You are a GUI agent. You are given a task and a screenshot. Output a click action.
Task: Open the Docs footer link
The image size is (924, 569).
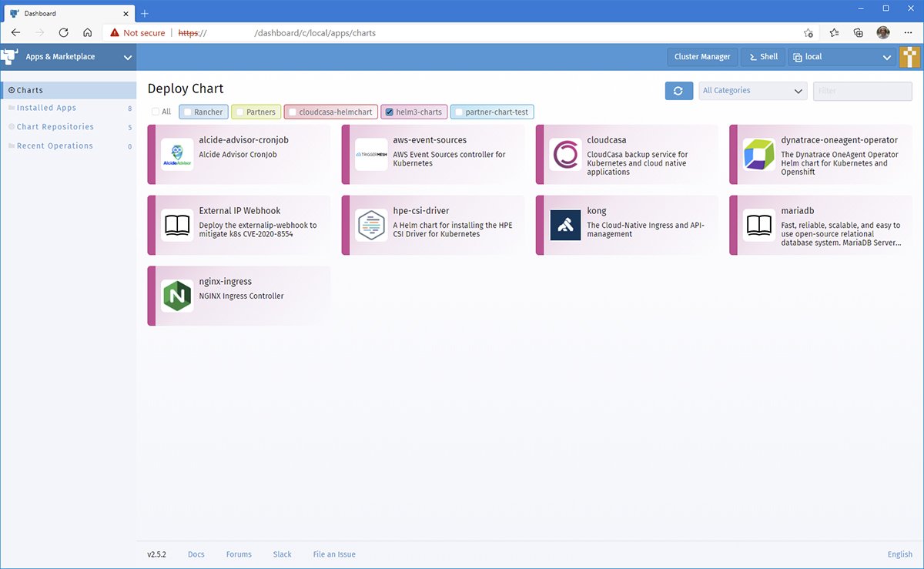196,554
